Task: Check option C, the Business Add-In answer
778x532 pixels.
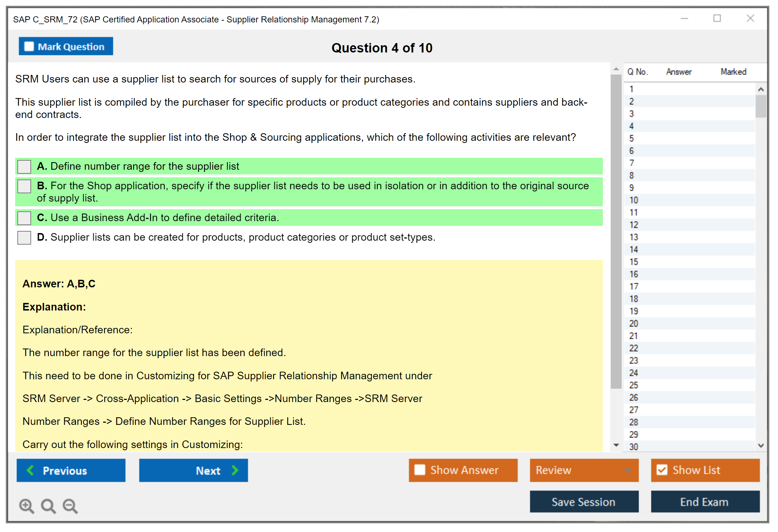Action: click(24, 218)
